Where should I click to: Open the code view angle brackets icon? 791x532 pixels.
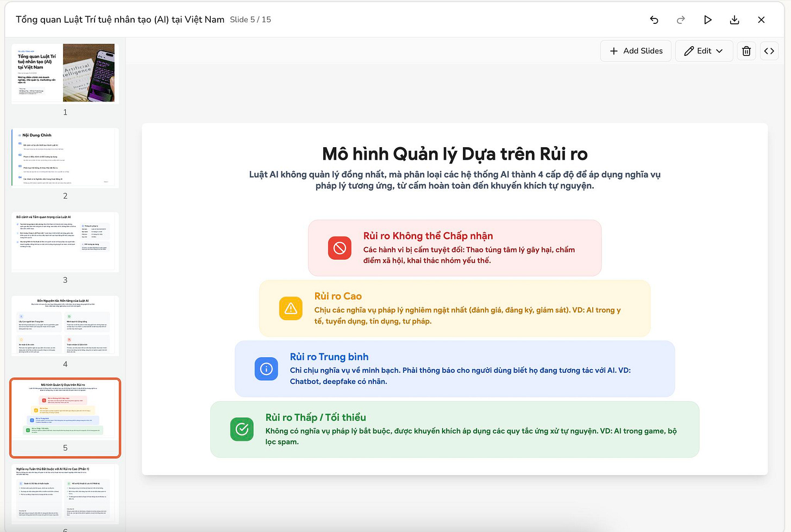[769, 51]
